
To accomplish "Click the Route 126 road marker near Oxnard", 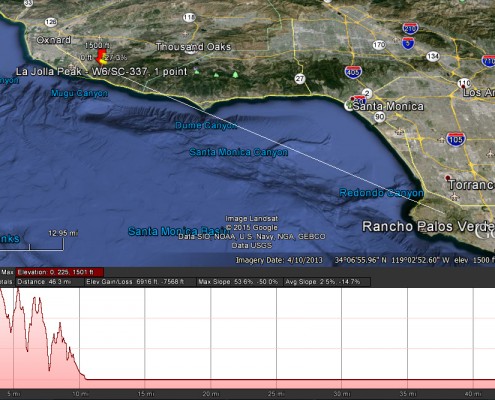I will point(51,22).
